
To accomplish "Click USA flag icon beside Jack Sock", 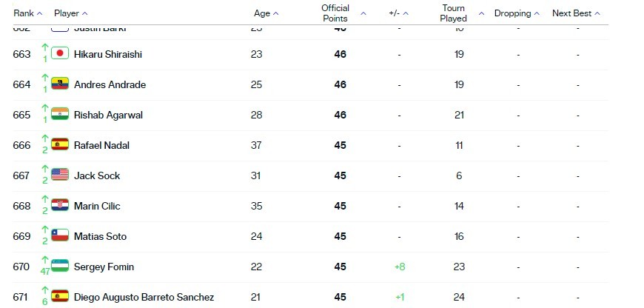I will 60,175.
